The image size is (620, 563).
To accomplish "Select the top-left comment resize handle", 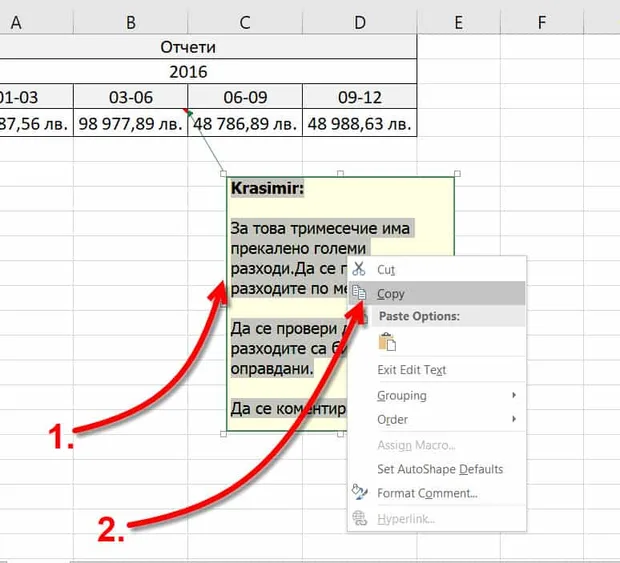I will (x=223, y=174).
